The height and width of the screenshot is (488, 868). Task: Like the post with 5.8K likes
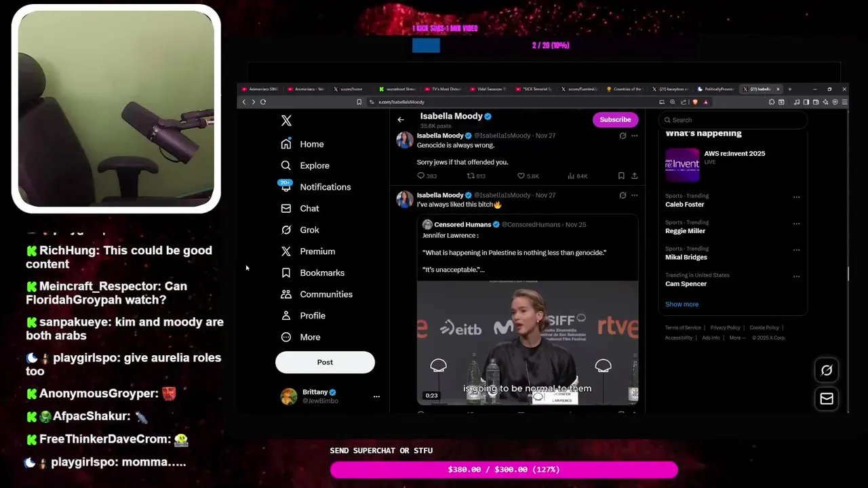point(528,176)
